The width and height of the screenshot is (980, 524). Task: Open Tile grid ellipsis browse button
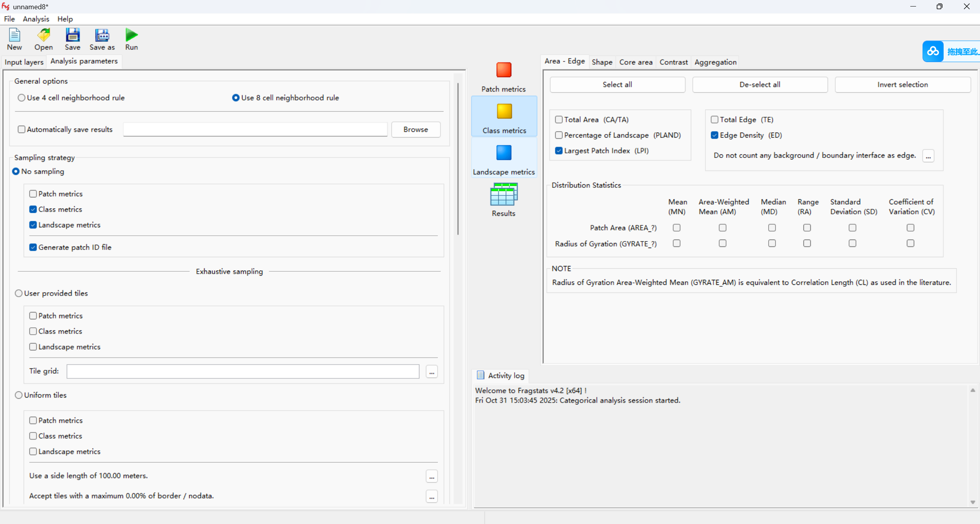point(432,371)
